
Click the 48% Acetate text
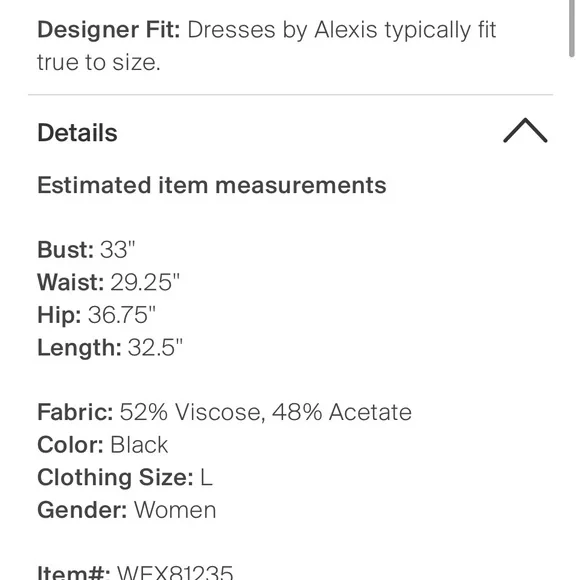coord(341,412)
